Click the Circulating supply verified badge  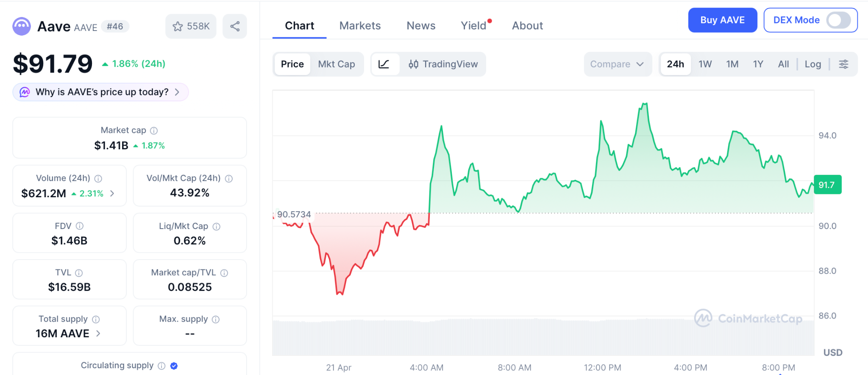tap(174, 366)
